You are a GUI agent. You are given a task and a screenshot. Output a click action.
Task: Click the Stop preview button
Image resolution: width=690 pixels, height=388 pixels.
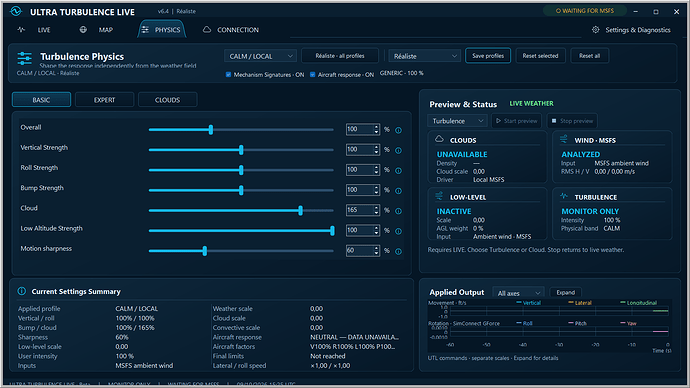point(573,121)
